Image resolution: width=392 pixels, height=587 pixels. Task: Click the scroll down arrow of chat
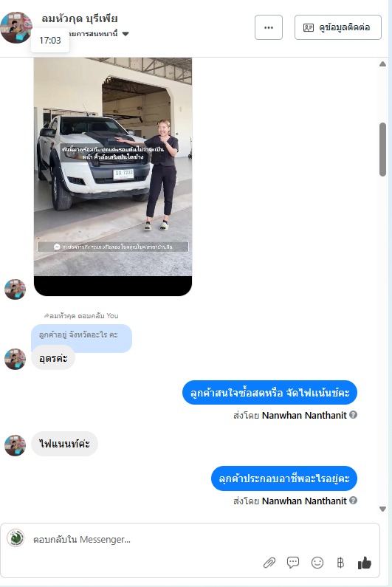pos(382,509)
